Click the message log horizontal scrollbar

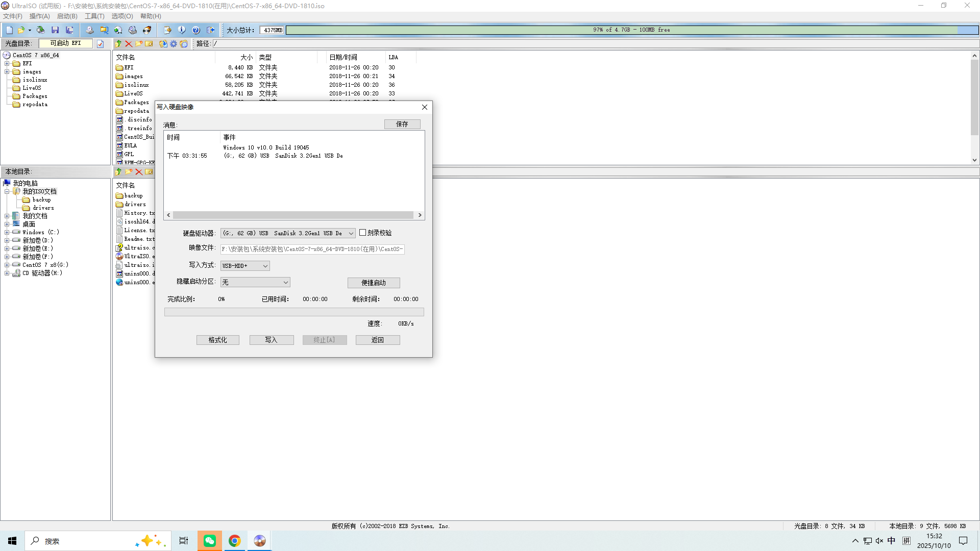293,215
